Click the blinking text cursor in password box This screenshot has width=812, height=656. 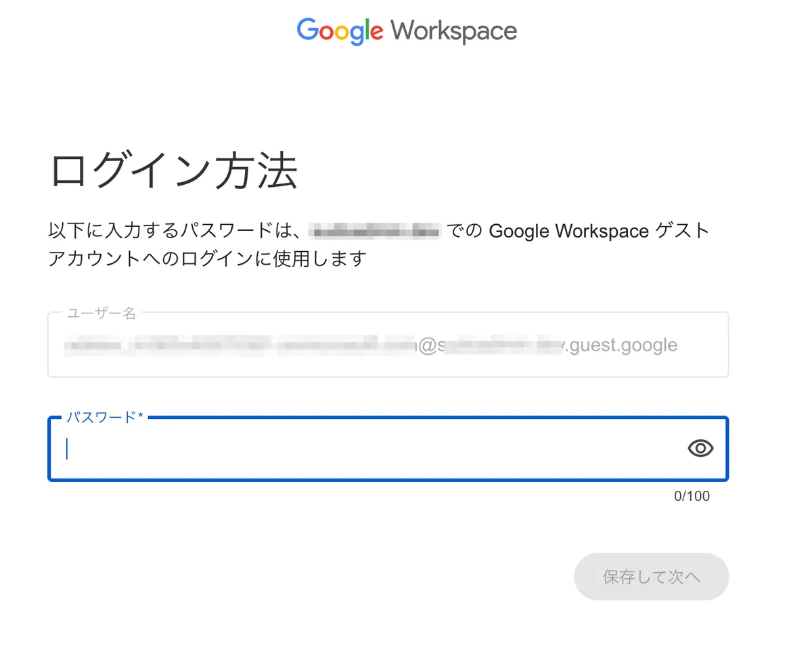click(67, 449)
